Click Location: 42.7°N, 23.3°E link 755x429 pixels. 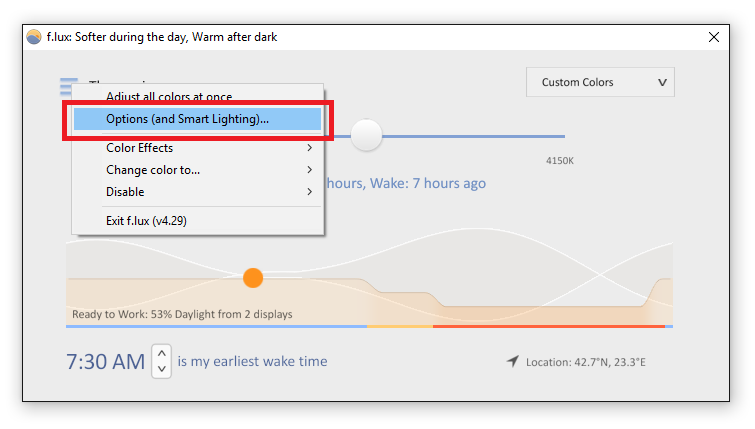pos(586,362)
